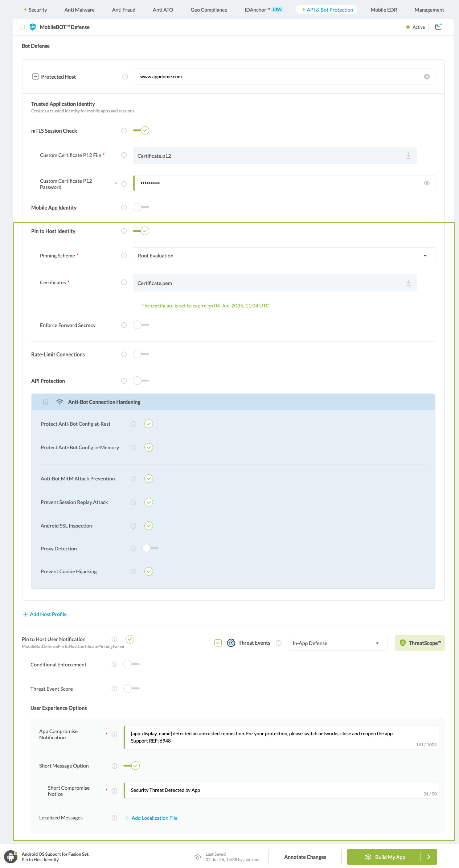This screenshot has width=459, height=868.
Task: Show info for Custom Certificate P12 Password
Action: coord(124,184)
